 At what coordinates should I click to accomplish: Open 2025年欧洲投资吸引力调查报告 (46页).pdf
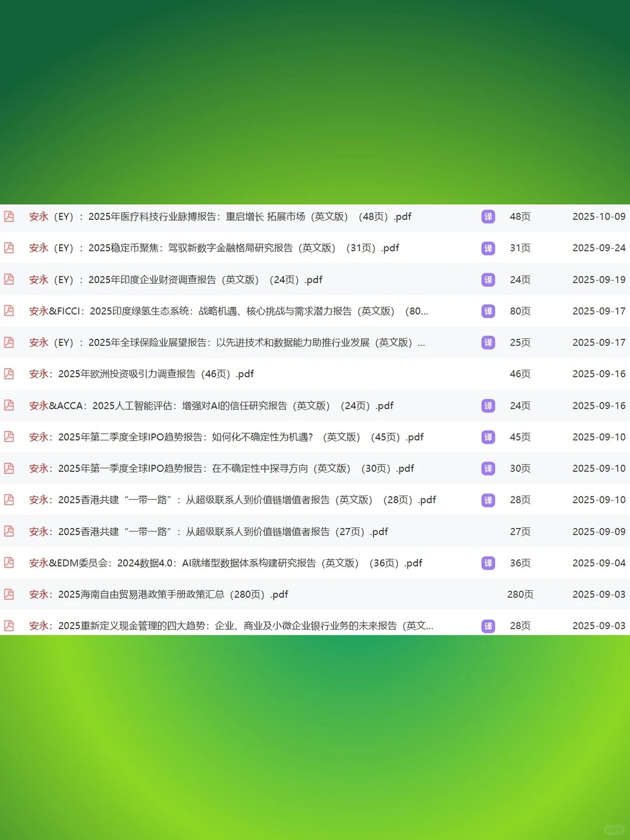click(x=141, y=374)
